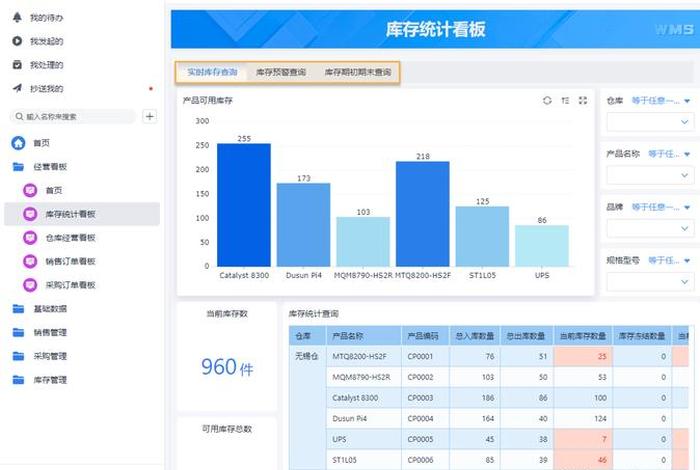
Task: Open 抄送我的 paper plane icon
Action: click(x=17, y=88)
